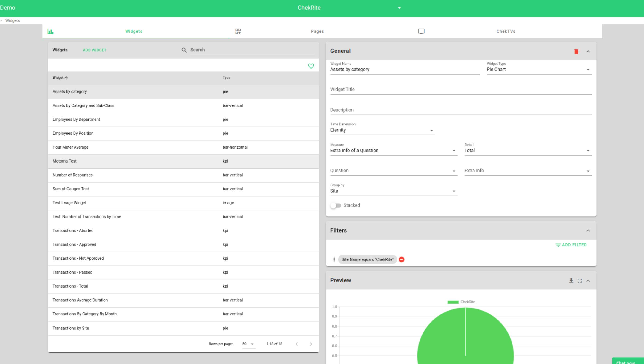Viewport: 644px width, 364px height.
Task: Click the Widget Title field
Action: coord(461,90)
